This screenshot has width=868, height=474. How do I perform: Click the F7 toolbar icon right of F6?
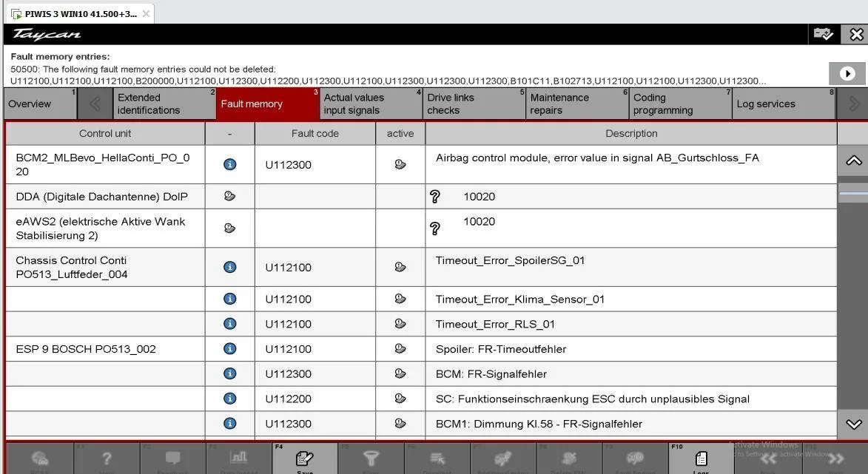pyautogui.click(x=502, y=458)
